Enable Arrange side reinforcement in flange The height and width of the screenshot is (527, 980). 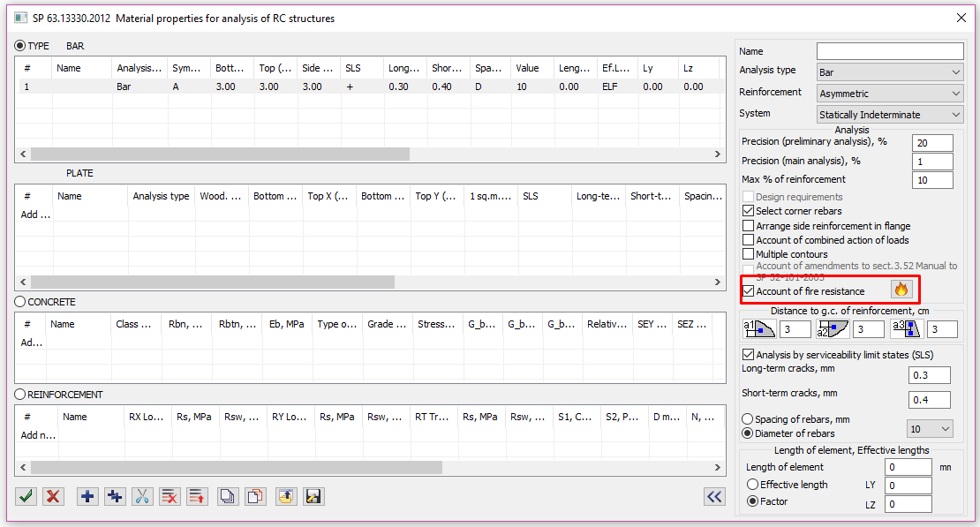click(749, 226)
